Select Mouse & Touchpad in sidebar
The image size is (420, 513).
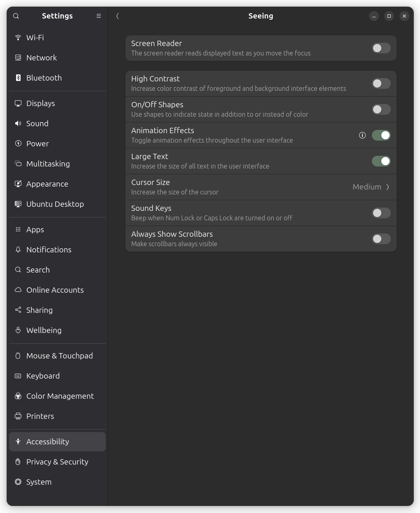(x=59, y=356)
